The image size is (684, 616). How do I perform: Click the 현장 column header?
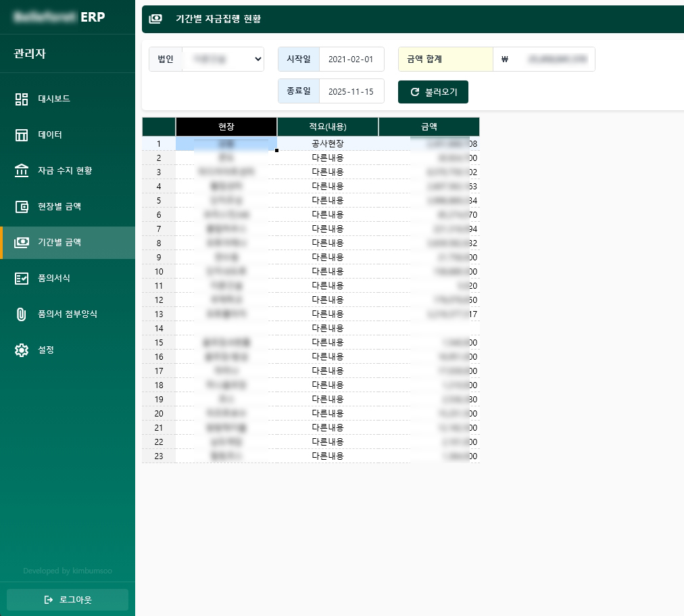pyautogui.click(x=226, y=126)
